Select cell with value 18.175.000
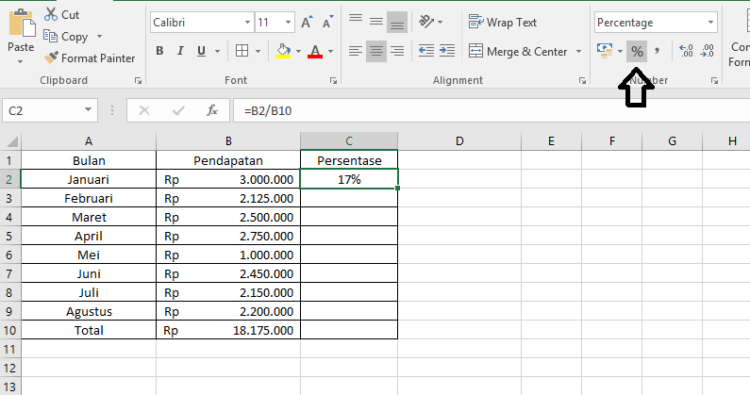Image resolution: width=750 pixels, height=395 pixels. [228, 330]
